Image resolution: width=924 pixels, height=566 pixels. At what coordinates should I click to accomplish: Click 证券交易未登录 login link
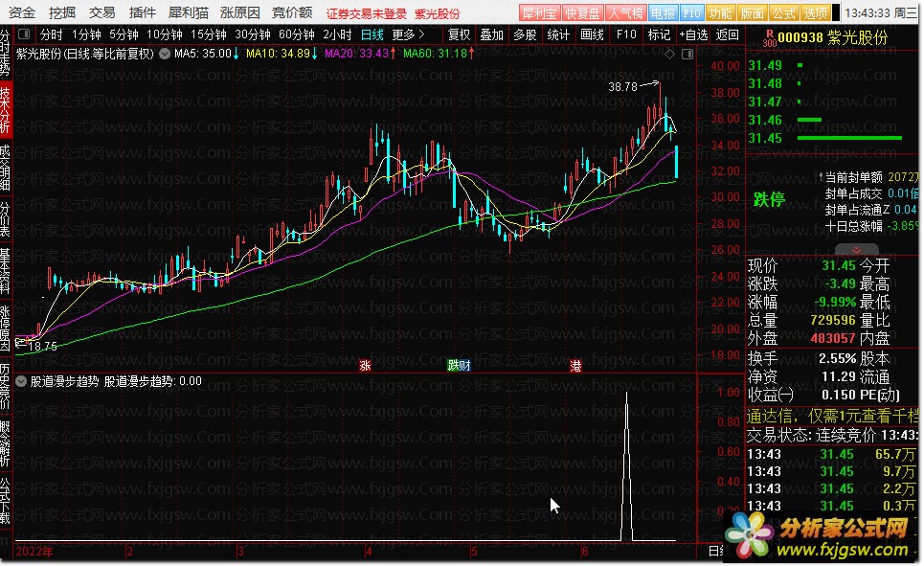coord(367,13)
